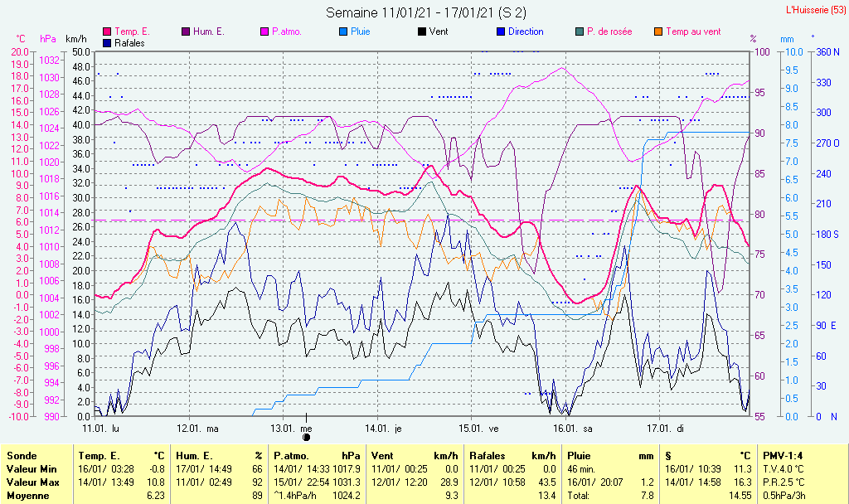
Task: Click the humidity minimum timestamp '17/01/ 14:49'
Action: (204, 469)
